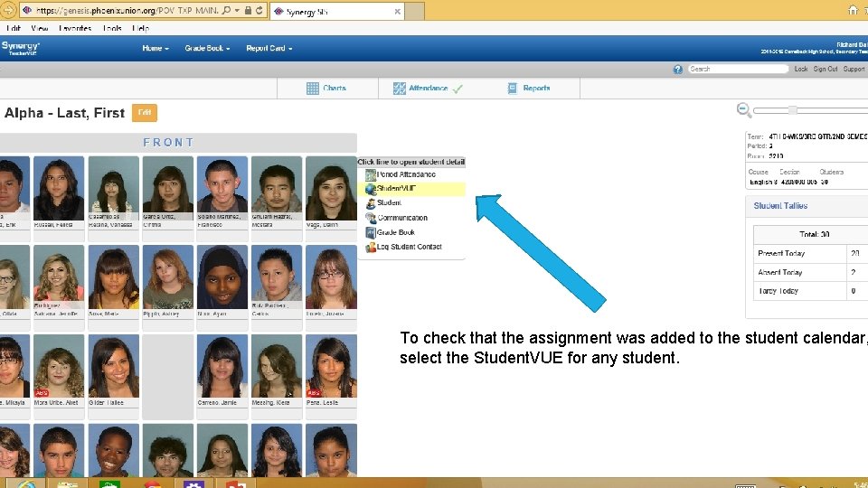Open File Explorer from the taskbar

click(68, 484)
